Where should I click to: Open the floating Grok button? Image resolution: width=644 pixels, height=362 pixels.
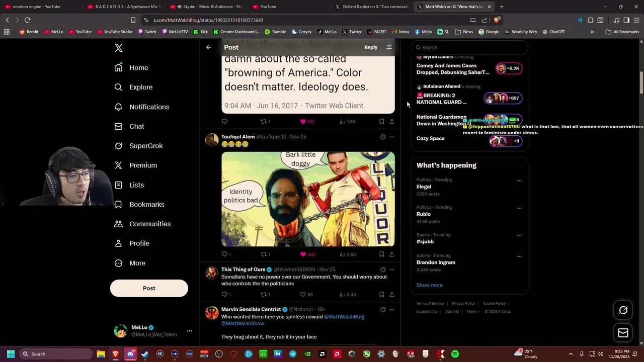pos(623,310)
